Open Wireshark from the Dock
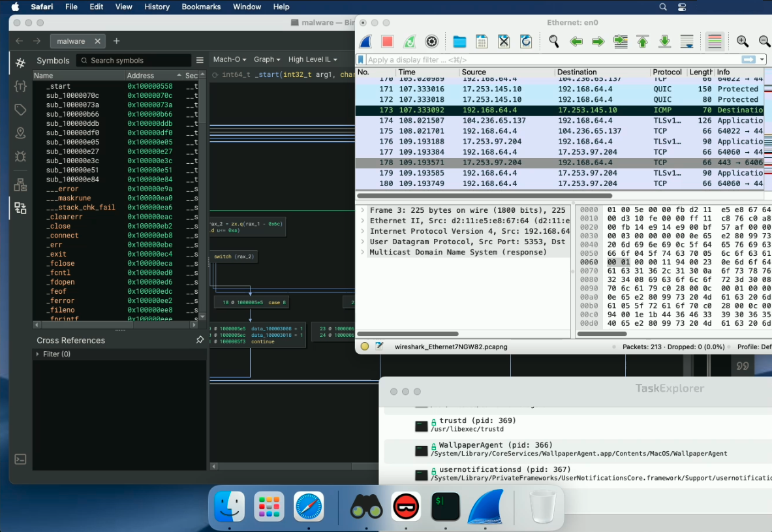This screenshot has width=772, height=532. tap(485, 507)
